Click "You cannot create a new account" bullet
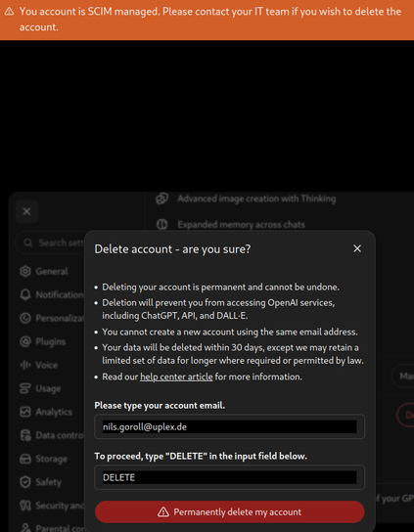The width and height of the screenshot is (414, 532). point(230,332)
